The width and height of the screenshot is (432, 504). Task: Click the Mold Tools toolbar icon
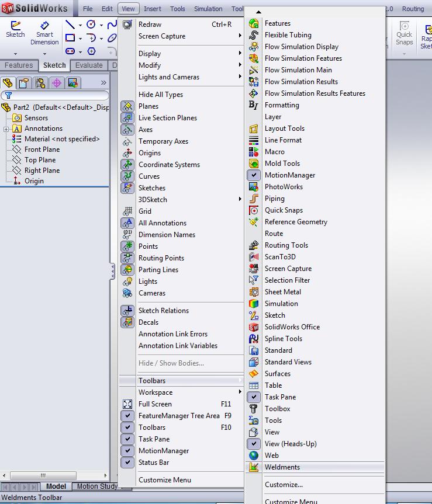click(x=254, y=164)
